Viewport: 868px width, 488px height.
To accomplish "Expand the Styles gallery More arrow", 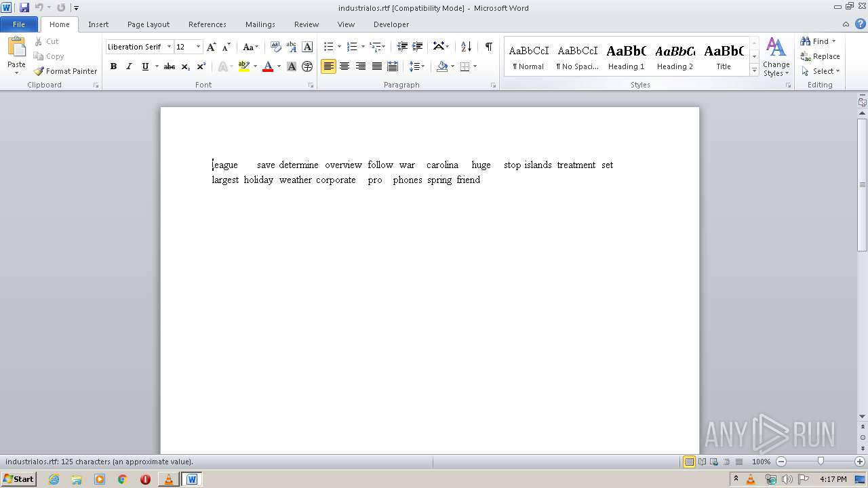I will click(x=754, y=70).
